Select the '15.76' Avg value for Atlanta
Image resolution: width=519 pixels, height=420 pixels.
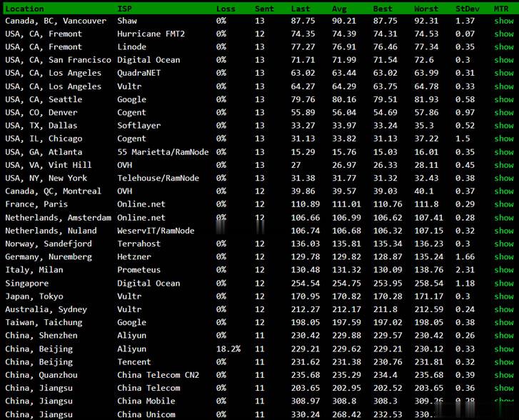pyautogui.click(x=344, y=152)
